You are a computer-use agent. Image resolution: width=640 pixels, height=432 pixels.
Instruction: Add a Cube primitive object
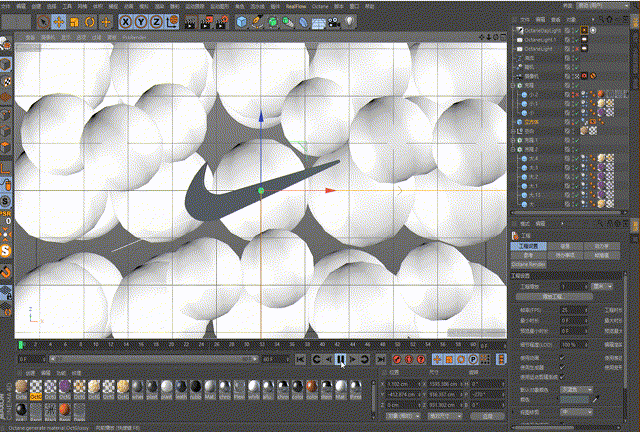click(242, 22)
